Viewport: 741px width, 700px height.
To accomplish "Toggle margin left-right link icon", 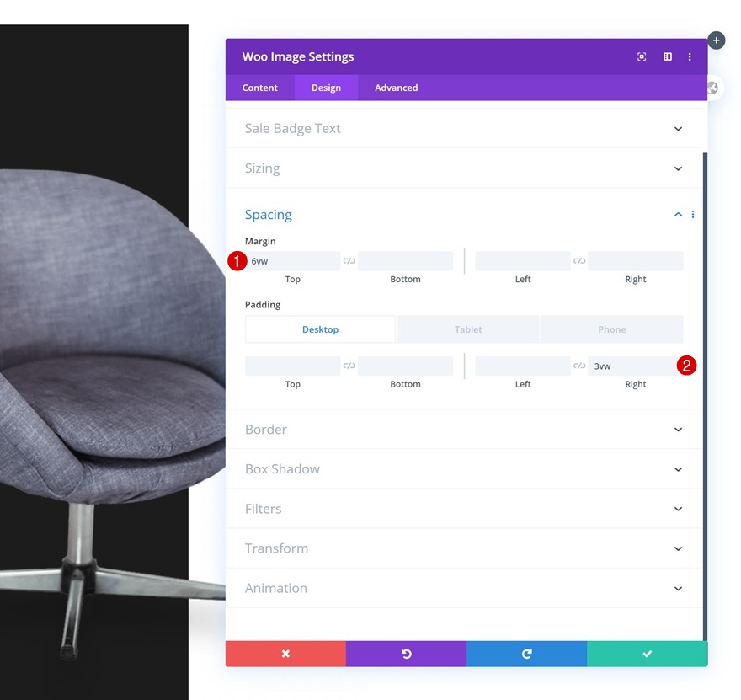I will [579, 261].
